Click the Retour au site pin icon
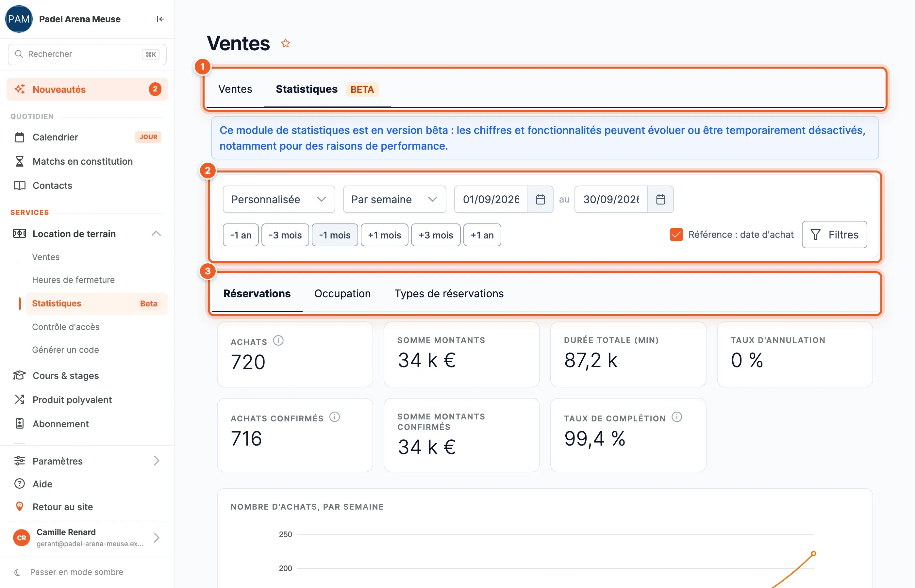This screenshot has width=915, height=588. [x=20, y=507]
